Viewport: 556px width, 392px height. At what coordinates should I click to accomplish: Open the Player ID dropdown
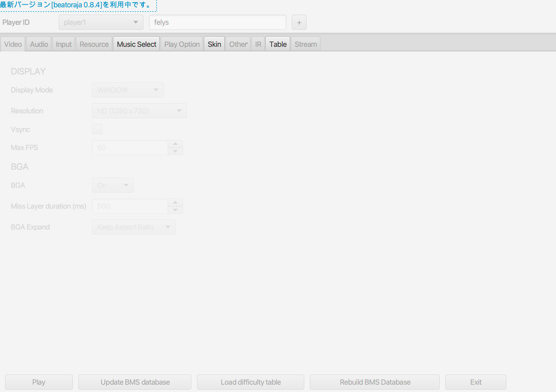pyautogui.click(x=101, y=23)
